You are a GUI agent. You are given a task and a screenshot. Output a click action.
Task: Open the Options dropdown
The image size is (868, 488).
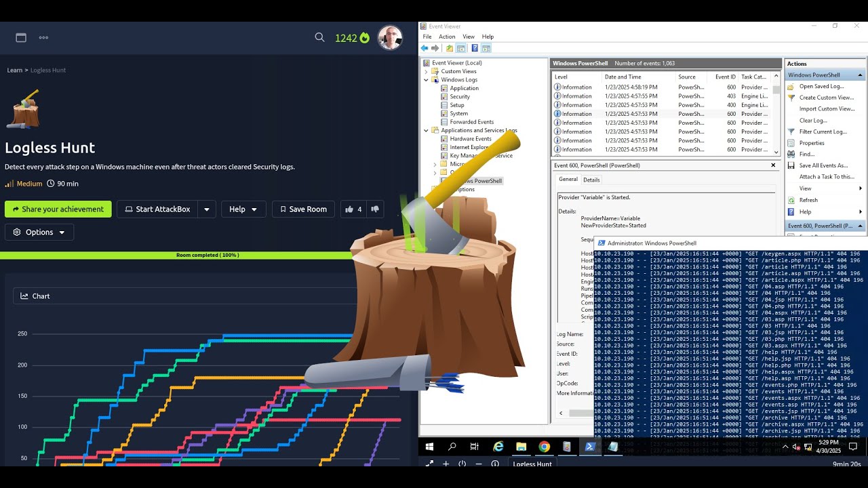39,232
